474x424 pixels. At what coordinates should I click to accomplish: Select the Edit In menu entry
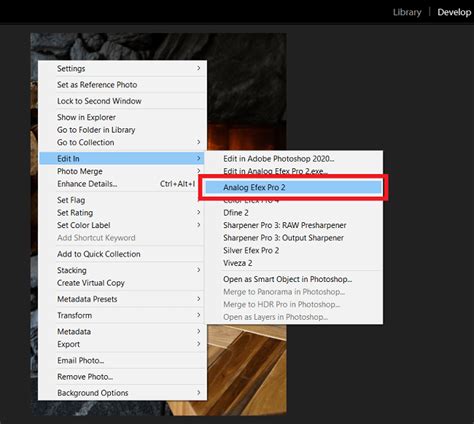[122, 158]
